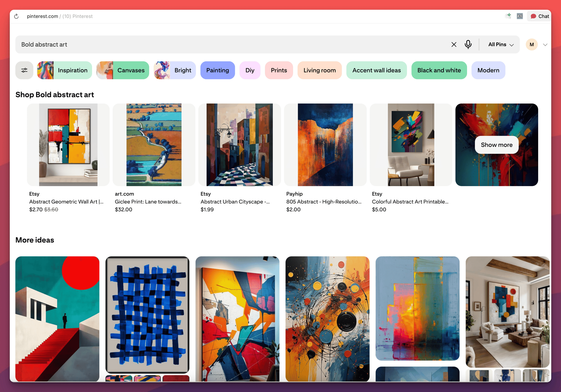The width and height of the screenshot is (561, 392).
Task: Click the green extension icon in toolbar
Action: (508, 16)
